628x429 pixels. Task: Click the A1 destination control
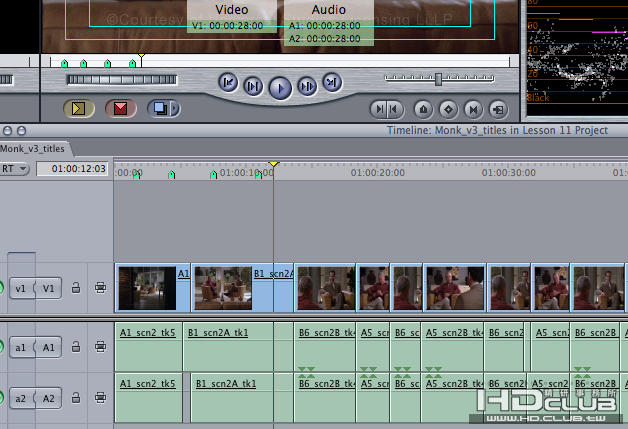pyautogui.click(x=48, y=347)
